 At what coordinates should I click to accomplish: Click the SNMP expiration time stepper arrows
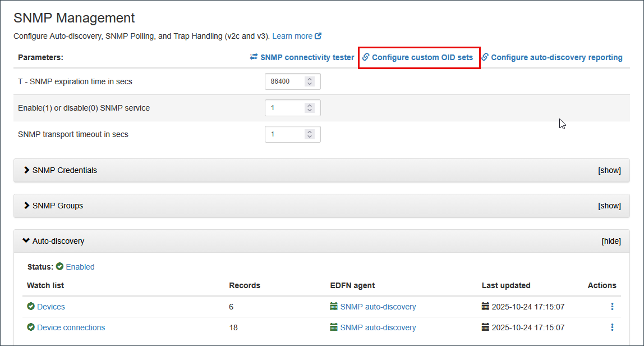(309, 81)
